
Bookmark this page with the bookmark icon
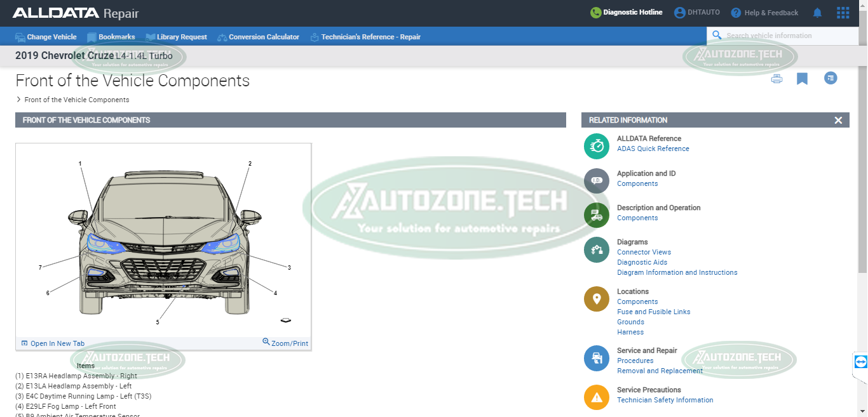pyautogui.click(x=802, y=79)
